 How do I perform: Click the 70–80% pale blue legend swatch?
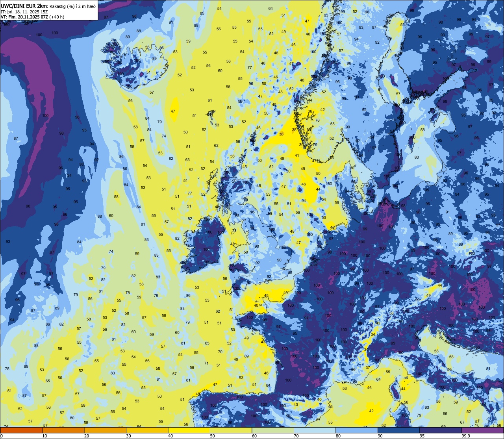315,430
